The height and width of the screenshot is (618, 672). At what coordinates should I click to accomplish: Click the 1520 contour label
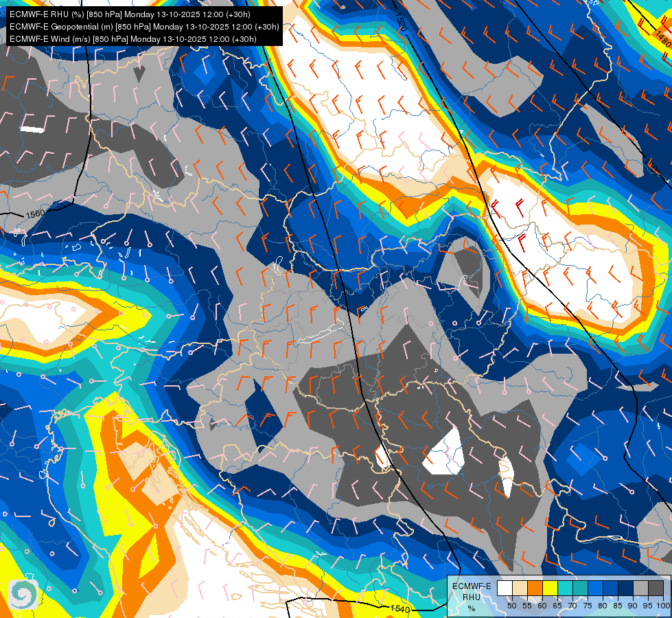click(x=400, y=22)
